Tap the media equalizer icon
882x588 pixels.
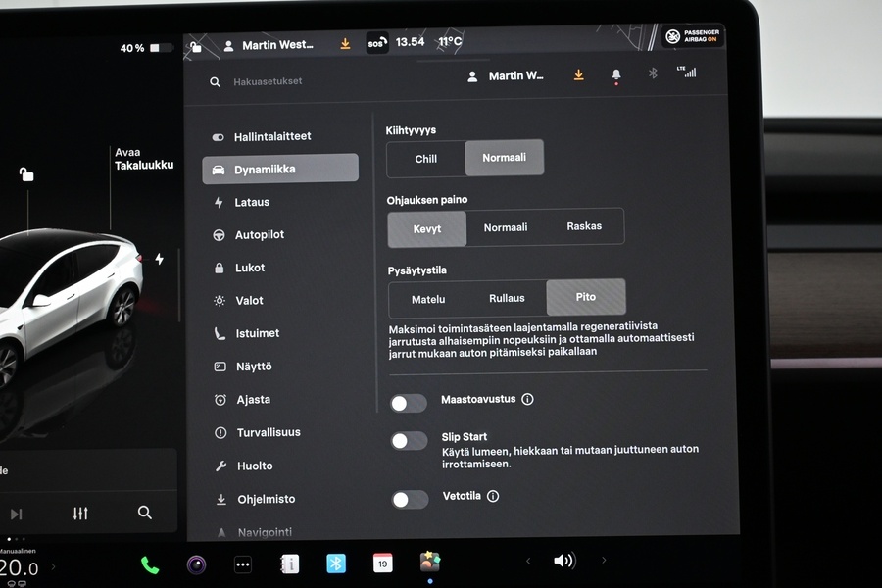click(x=80, y=514)
